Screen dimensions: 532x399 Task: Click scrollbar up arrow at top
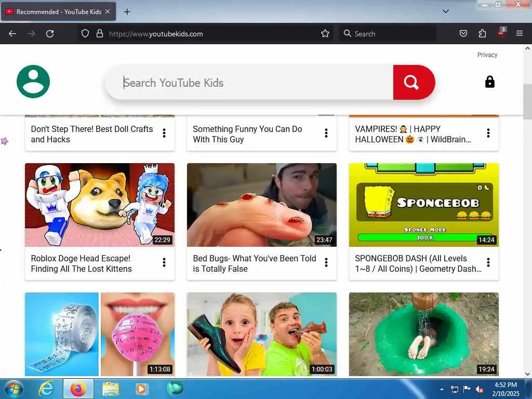click(528, 48)
